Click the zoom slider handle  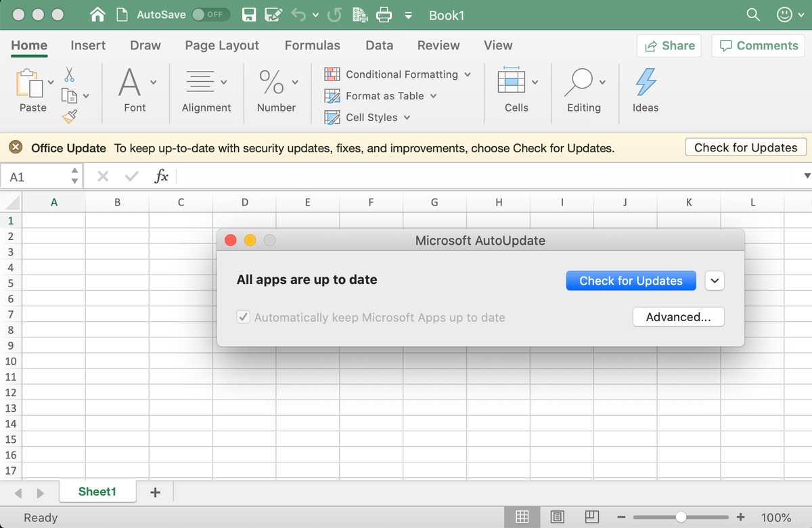[681, 517]
